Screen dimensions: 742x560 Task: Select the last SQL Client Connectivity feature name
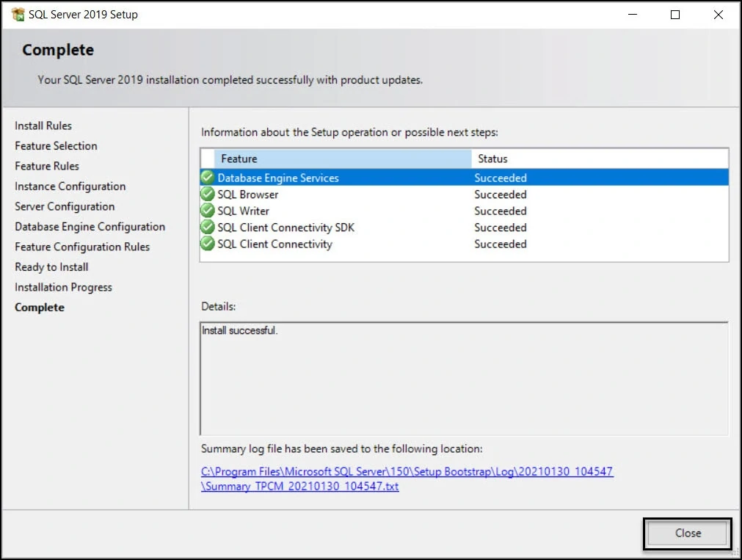(275, 244)
